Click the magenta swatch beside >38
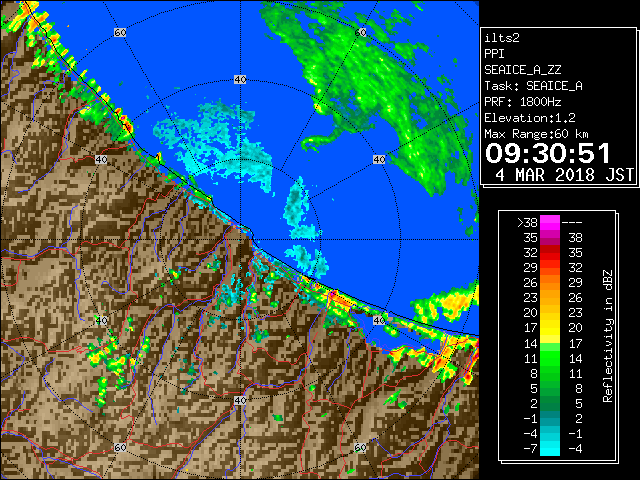The width and height of the screenshot is (640, 480). click(x=550, y=222)
